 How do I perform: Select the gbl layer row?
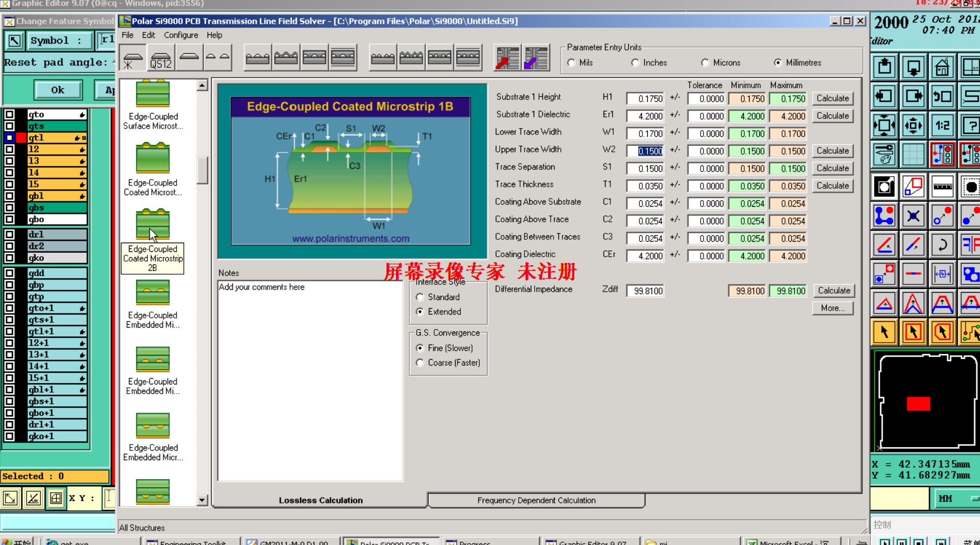click(56, 196)
